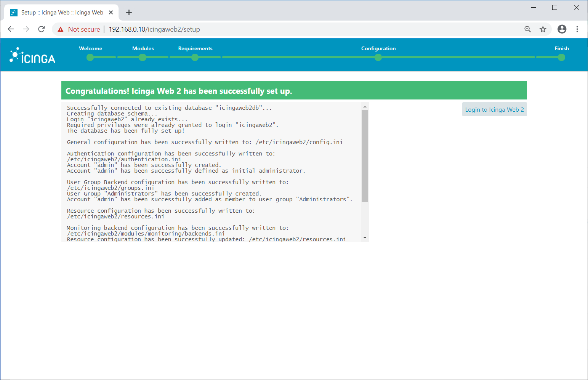Viewport: 588px width, 380px height.
Task: Click the Requirements step progress dot
Action: 195,58
